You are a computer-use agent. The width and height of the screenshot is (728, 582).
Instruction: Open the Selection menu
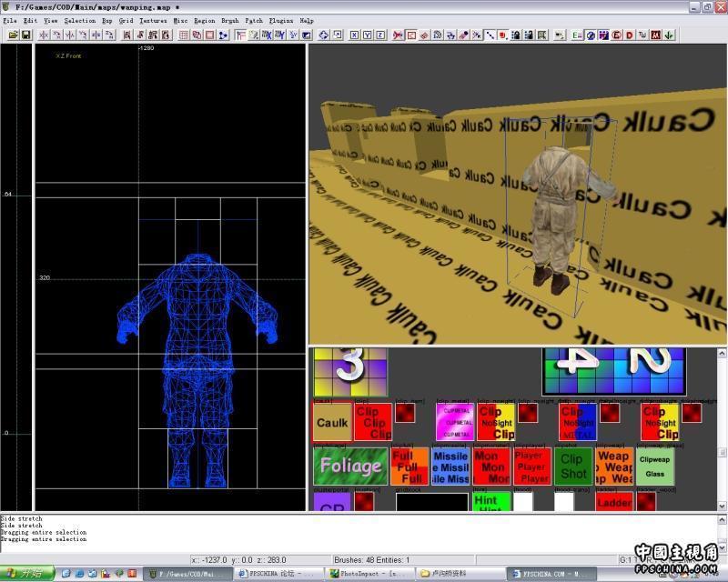coord(80,20)
